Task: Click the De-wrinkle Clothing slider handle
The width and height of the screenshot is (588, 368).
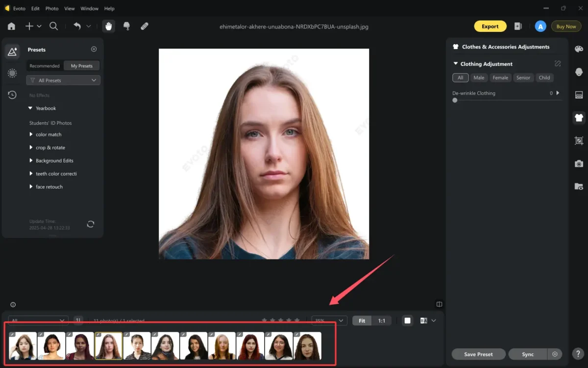Action: 455,100
